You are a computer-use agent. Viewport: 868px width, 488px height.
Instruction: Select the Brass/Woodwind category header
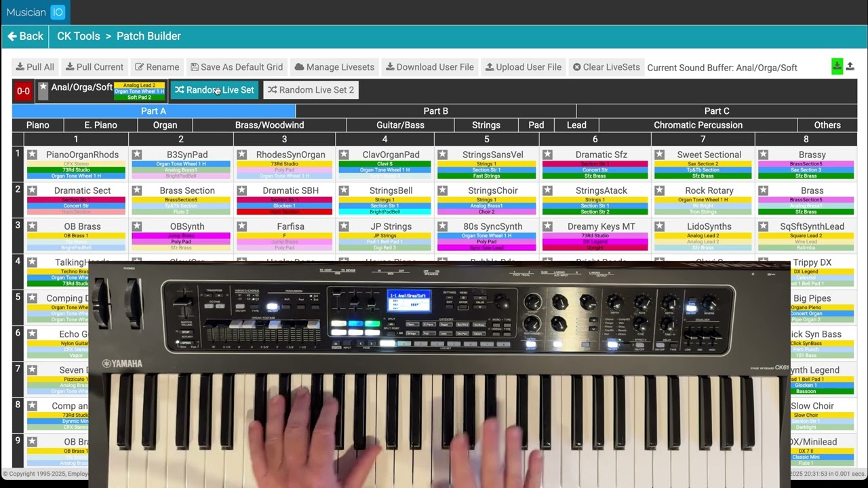coord(269,125)
